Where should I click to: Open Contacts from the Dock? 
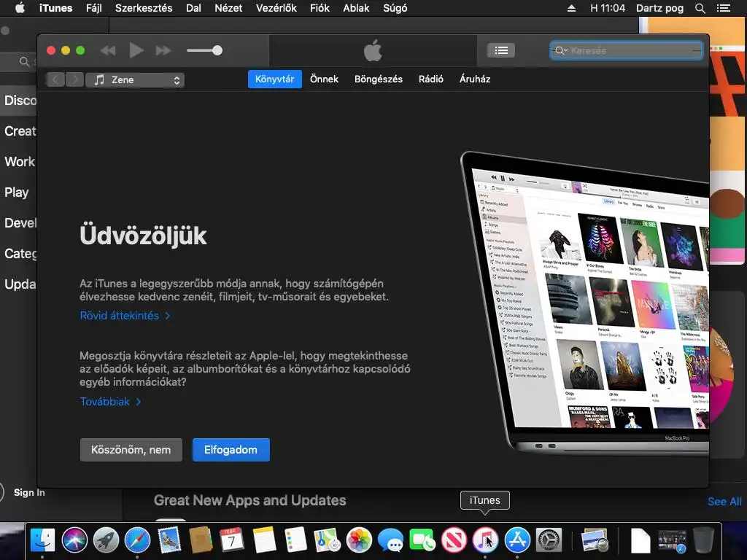(x=201, y=540)
